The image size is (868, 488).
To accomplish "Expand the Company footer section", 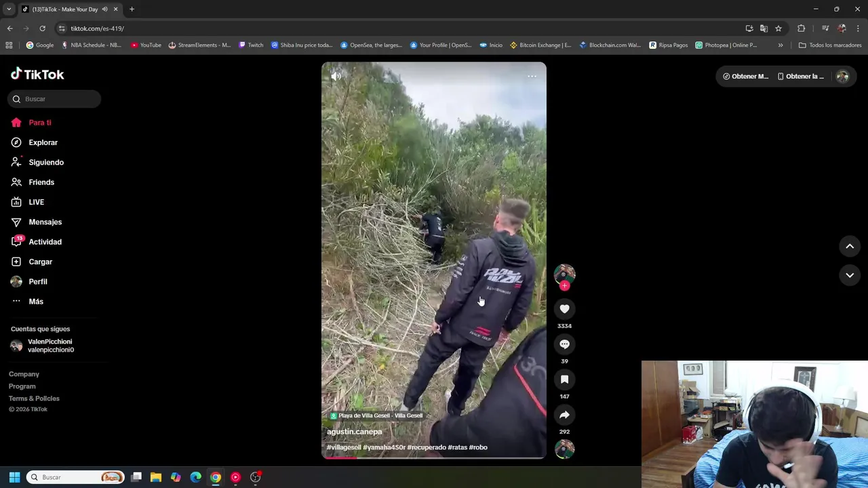I will (24, 374).
